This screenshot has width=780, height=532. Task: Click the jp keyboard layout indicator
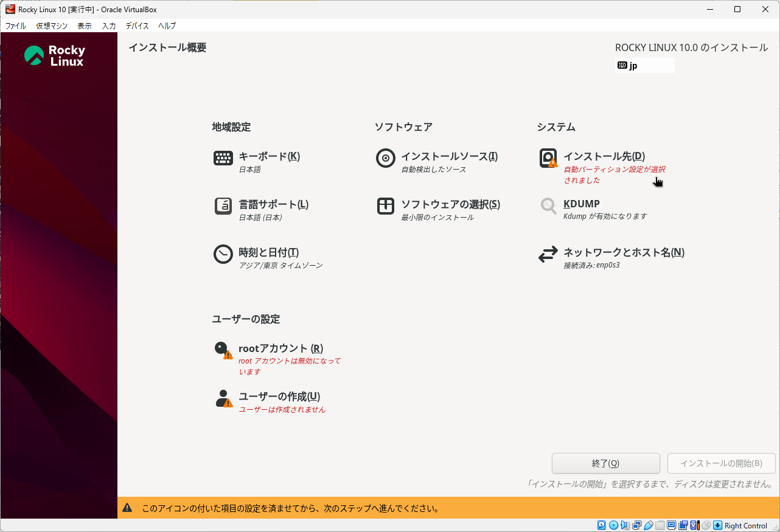(644, 66)
